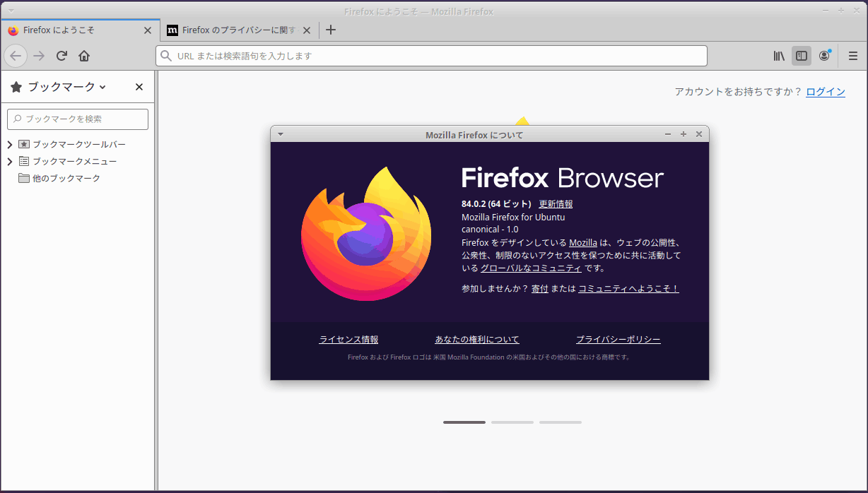
Task: Expand the ブックマークツールバー folder
Action: (x=10, y=144)
